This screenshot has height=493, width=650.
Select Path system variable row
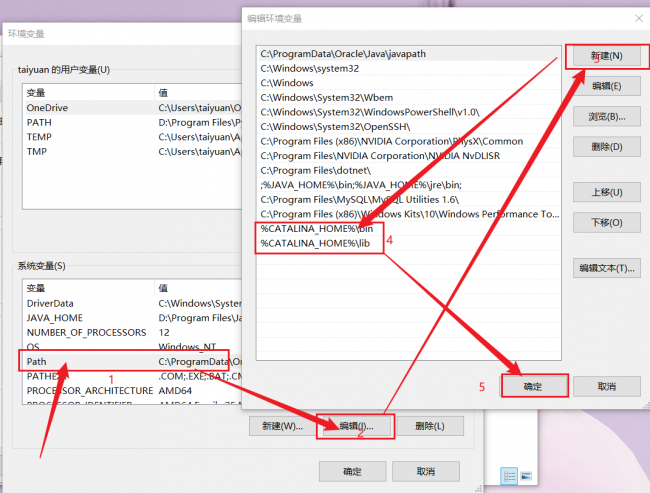coord(133,362)
